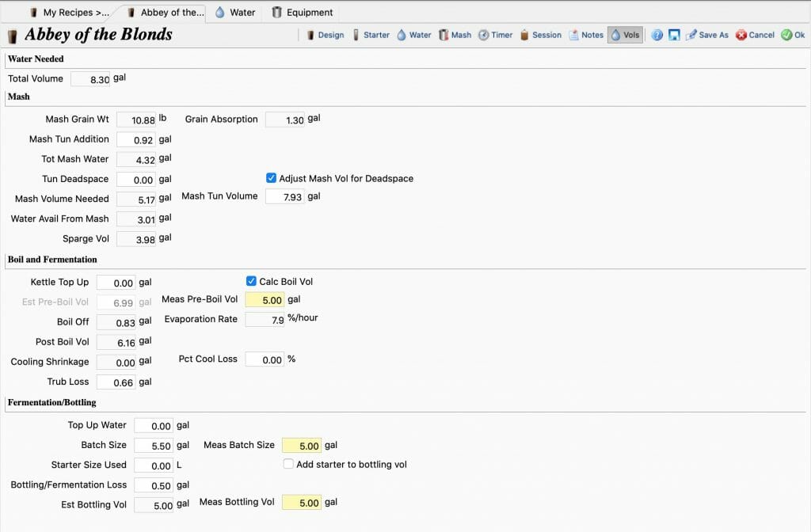Open the Session view
The image size is (811, 532).
click(540, 35)
